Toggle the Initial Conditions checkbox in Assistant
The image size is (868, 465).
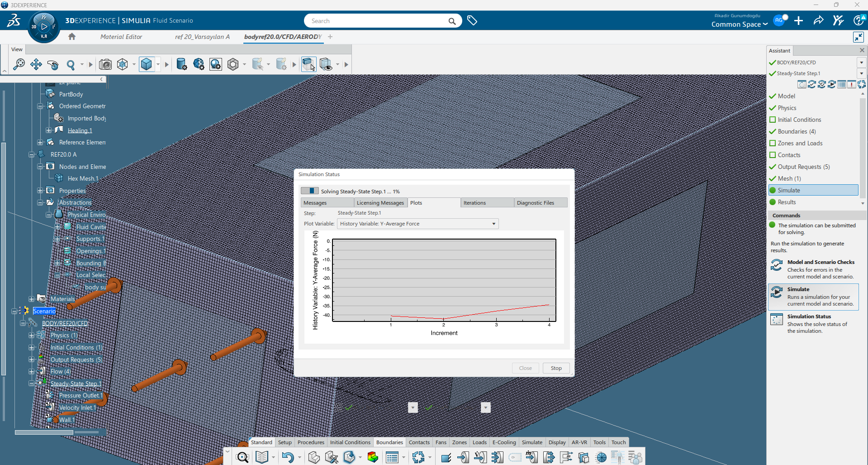point(773,120)
